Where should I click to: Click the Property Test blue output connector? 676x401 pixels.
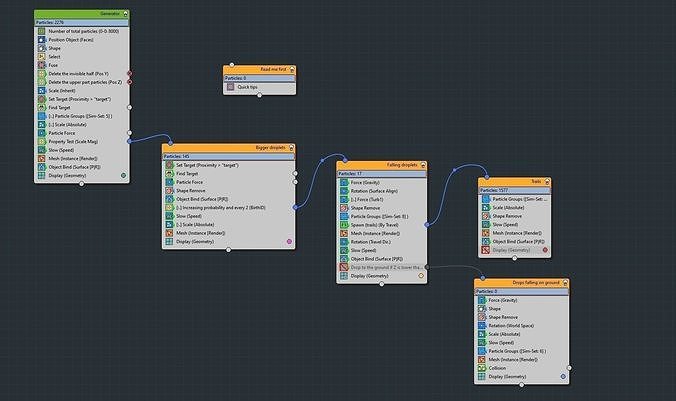(129, 141)
